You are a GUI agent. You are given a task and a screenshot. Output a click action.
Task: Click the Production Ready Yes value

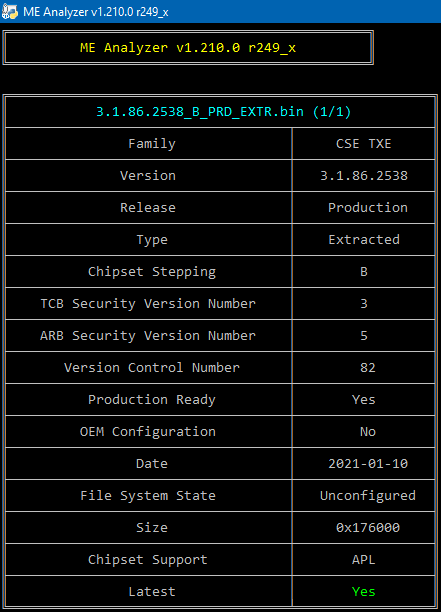[x=363, y=400]
